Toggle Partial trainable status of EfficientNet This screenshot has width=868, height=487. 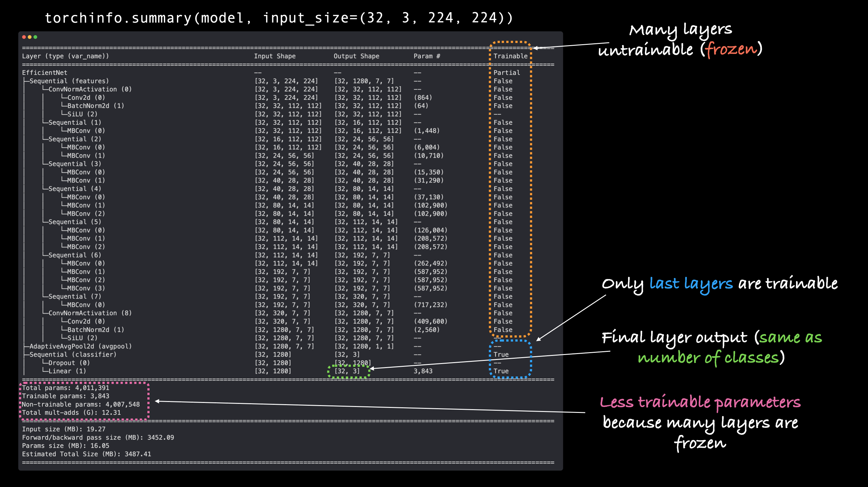pos(506,73)
